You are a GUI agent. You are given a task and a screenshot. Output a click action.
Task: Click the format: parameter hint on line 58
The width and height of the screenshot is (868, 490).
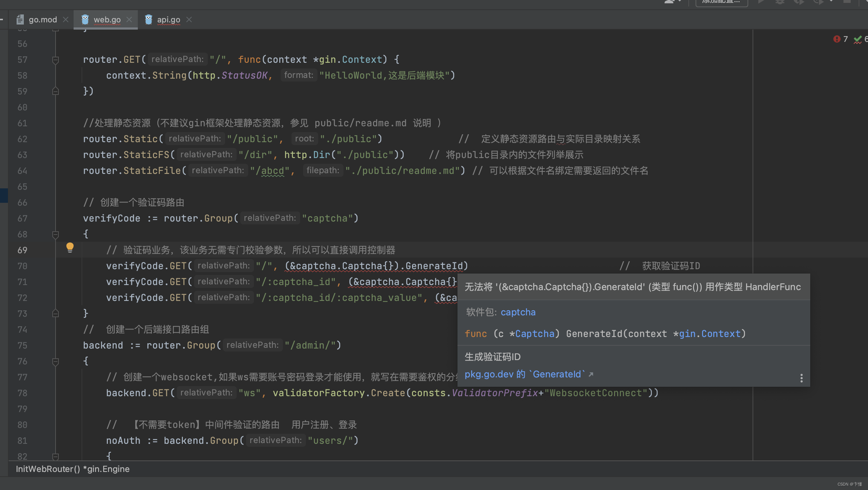299,75
